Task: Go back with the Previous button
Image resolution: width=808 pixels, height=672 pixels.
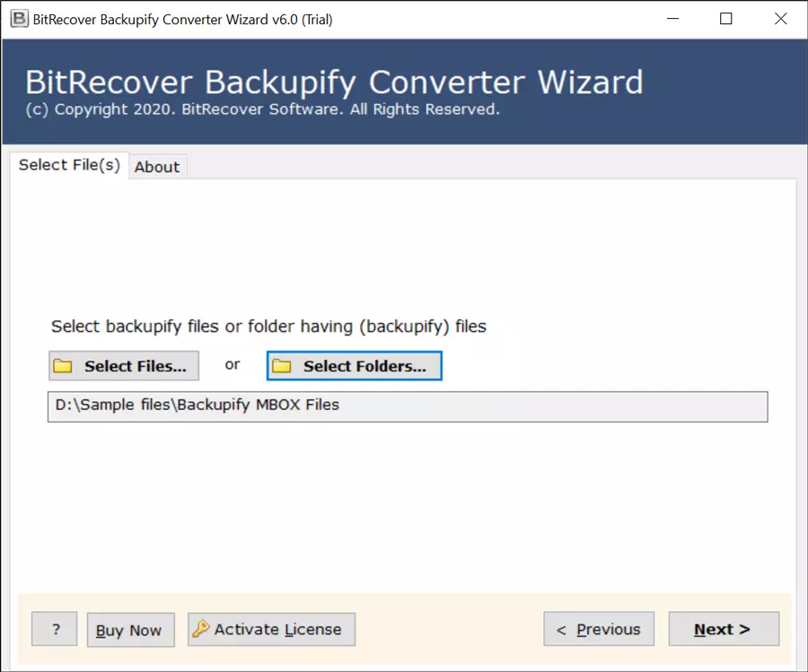Action: pyautogui.click(x=599, y=629)
